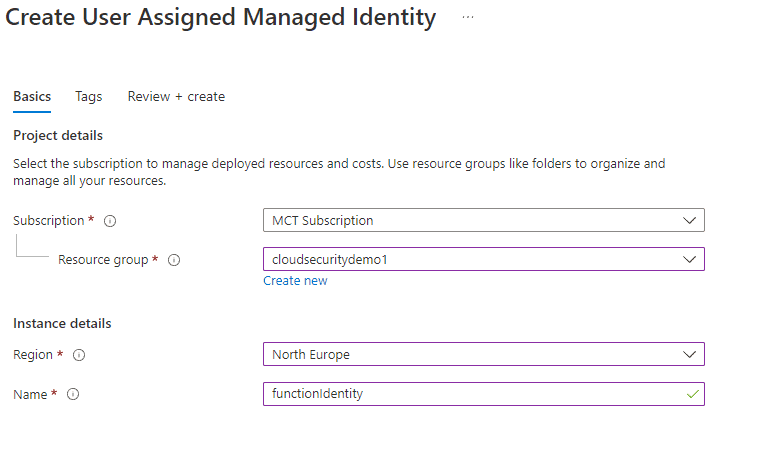Click the Name field info icon
This screenshot has width=783, height=449.
coord(73,395)
